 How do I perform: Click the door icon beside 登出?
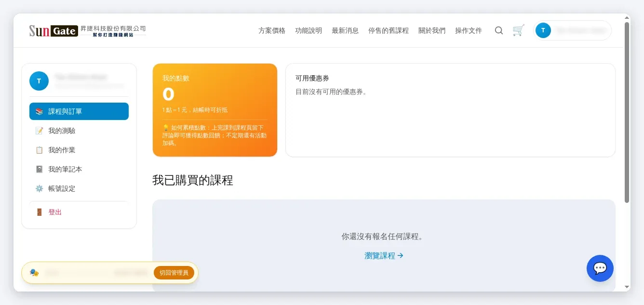[x=40, y=212]
